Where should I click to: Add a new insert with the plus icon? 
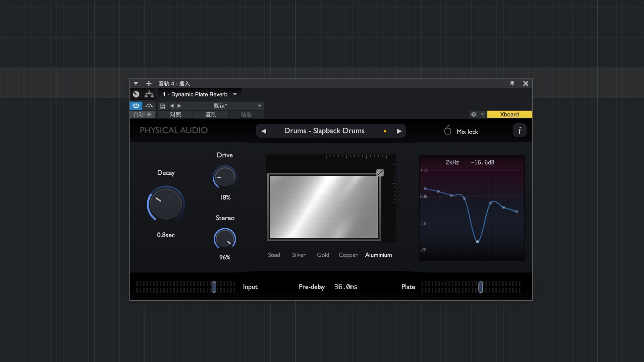tap(149, 83)
